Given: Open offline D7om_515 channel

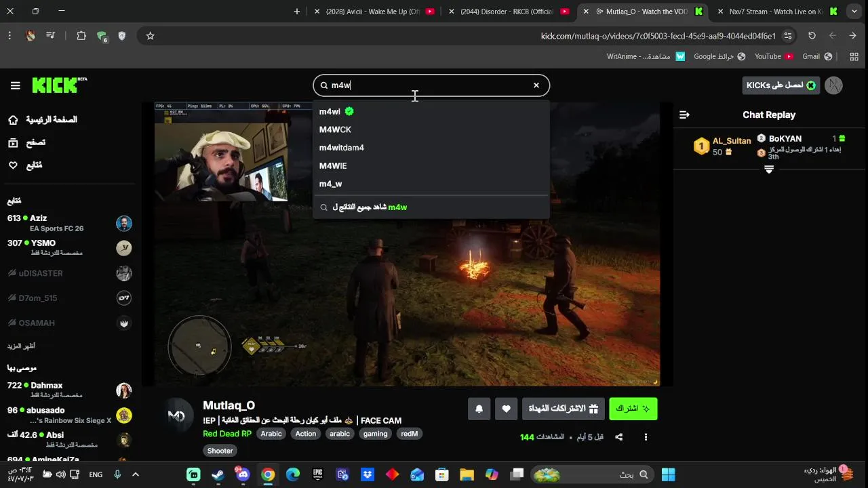Looking at the screenshot, I should tap(69, 298).
